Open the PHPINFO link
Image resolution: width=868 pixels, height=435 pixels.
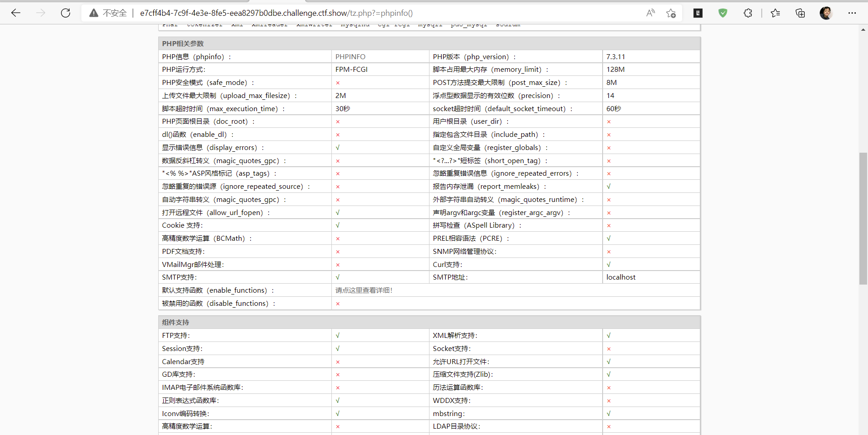pyautogui.click(x=350, y=57)
